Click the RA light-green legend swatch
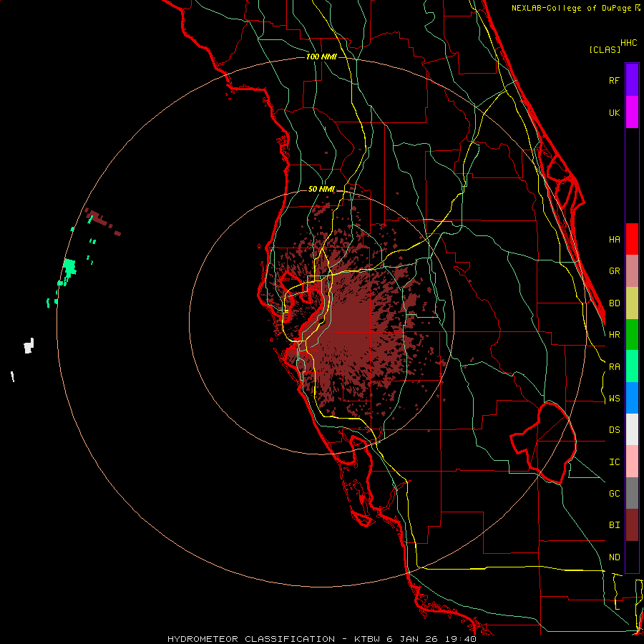644x644 pixels. [x=632, y=366]
